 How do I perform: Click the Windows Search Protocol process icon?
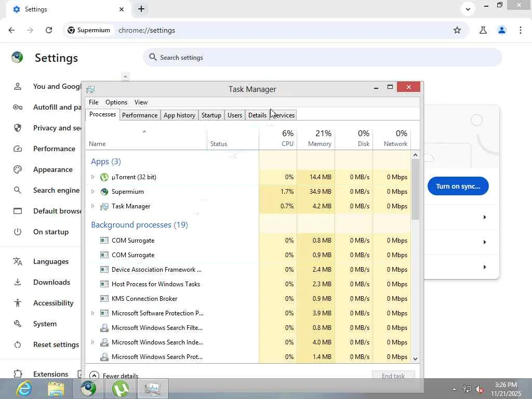(x=104, y=357)
